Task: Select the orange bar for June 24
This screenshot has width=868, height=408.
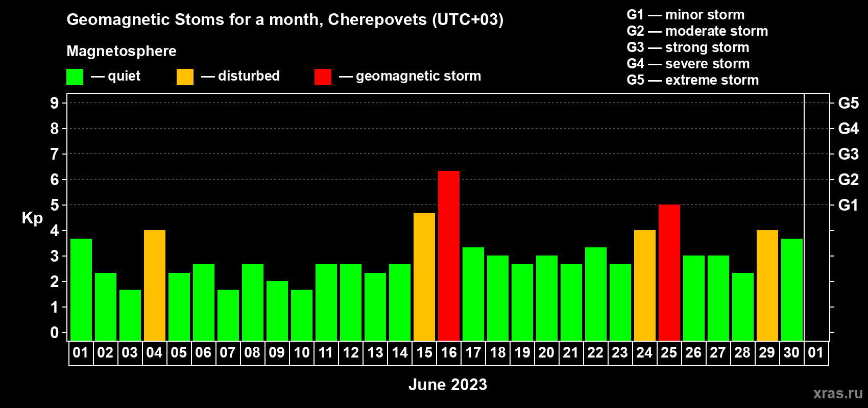Action: pos(645,286)
